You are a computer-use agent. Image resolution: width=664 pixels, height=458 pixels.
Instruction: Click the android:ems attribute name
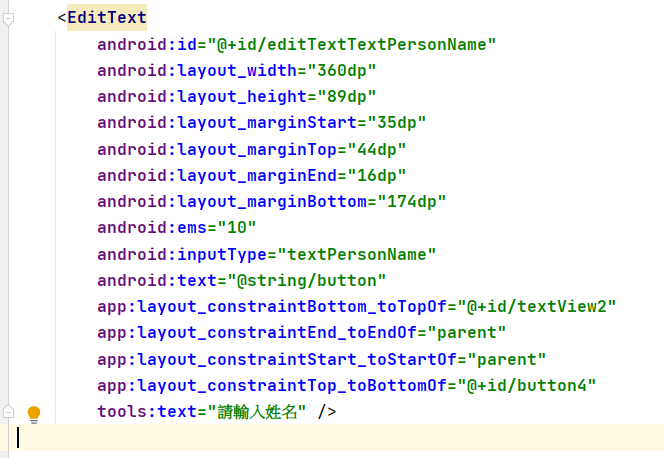pyautogui.click(x=152, y=228)
